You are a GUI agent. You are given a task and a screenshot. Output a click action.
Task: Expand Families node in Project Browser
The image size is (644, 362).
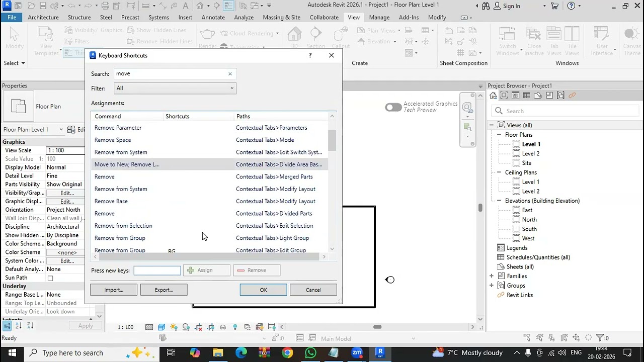pyautogui.click(x=492, y=276)
